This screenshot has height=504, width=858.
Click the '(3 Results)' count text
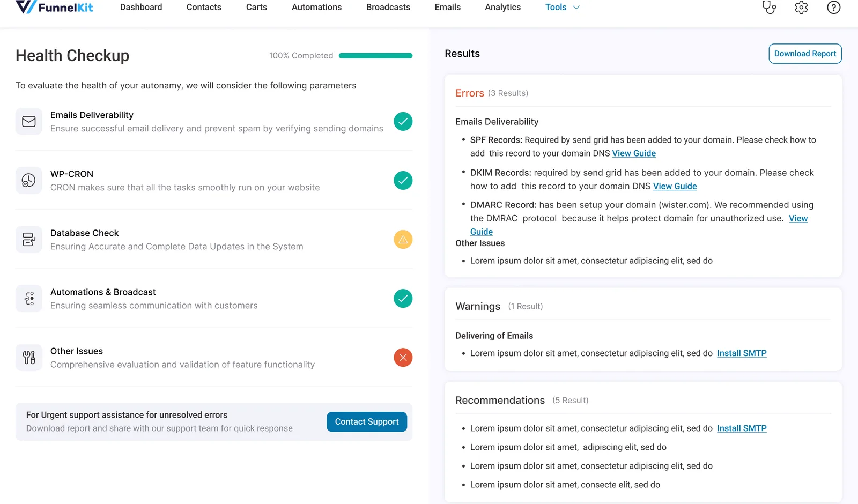(508, 93)
